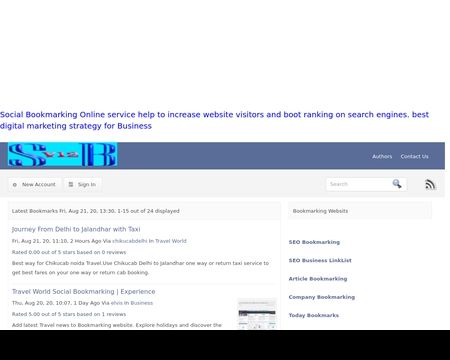Click the New Account button
This screenshot has height=360, width=450.
coord(34,184)
